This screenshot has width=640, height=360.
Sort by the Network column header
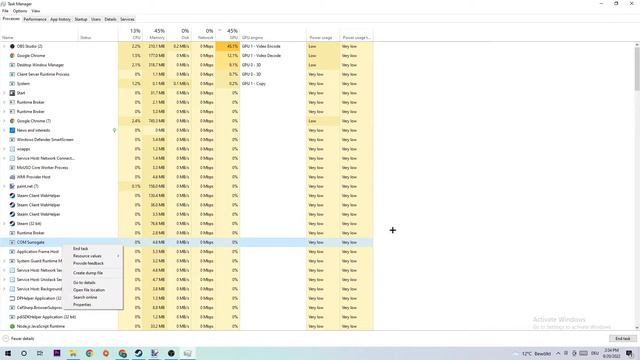[x=203, y=34]
